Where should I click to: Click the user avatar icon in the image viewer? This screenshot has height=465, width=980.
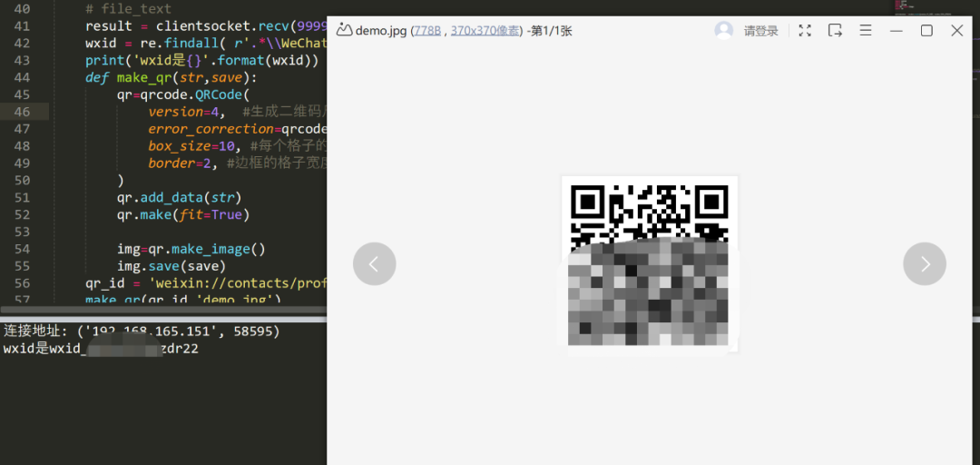(x=724, y=31)
